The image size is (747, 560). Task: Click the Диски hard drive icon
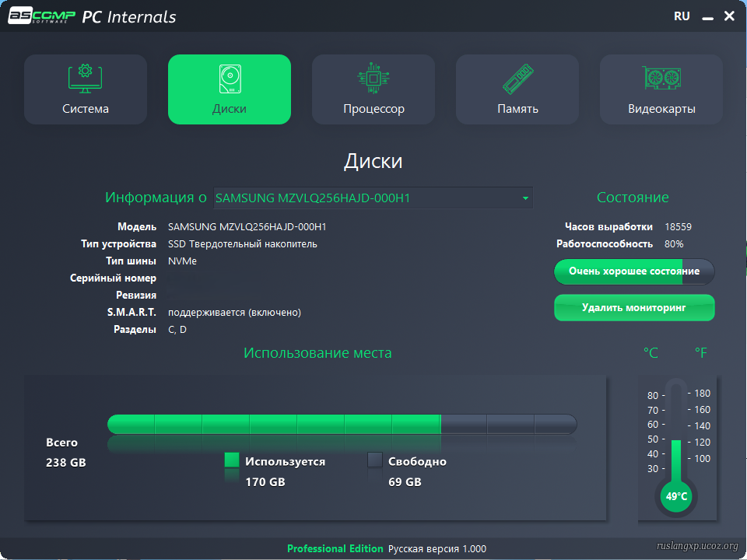[230, 79]
